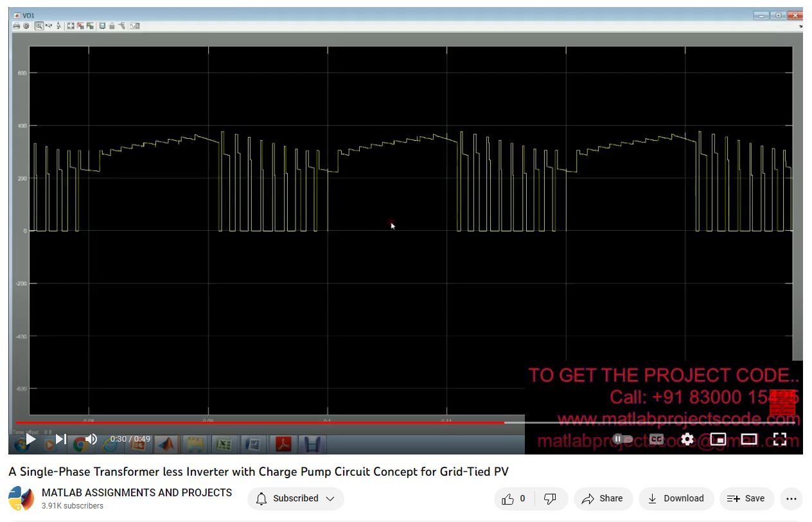Enable miniplayer mode
Image resolution: width=812 pixels, height=522 pixels.
pyautogui.click(x=718, y=439)
